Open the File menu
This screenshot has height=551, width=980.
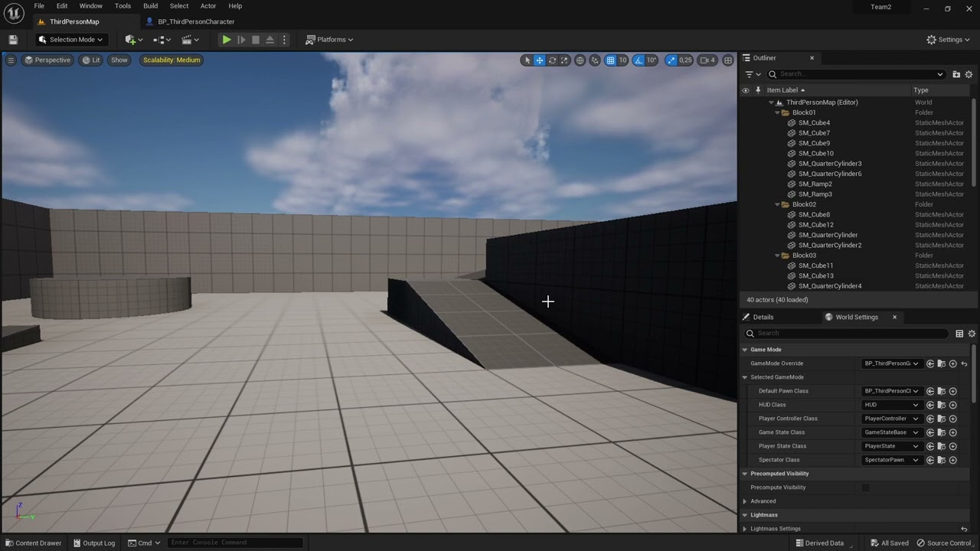39,6
